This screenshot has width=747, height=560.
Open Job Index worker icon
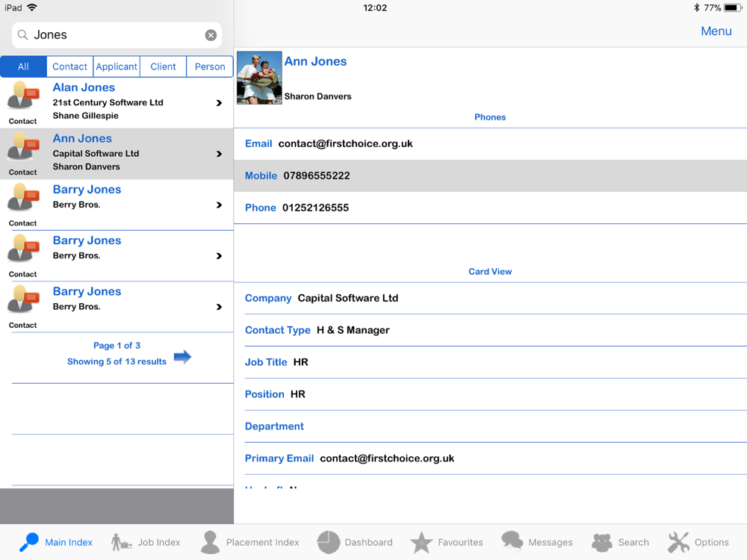point(121,542)
